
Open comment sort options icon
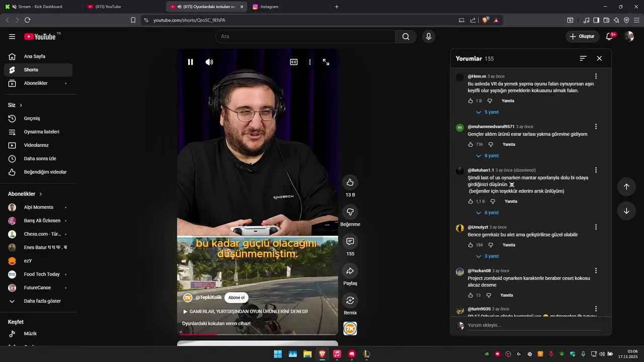(583, 58)
